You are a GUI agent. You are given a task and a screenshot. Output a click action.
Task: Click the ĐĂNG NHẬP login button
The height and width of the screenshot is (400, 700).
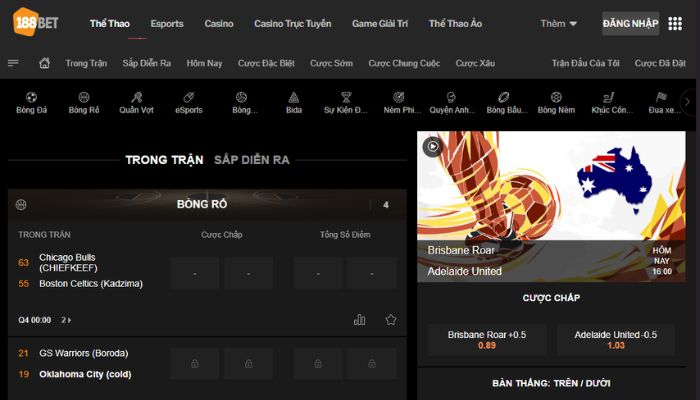[x=630, y=24]
